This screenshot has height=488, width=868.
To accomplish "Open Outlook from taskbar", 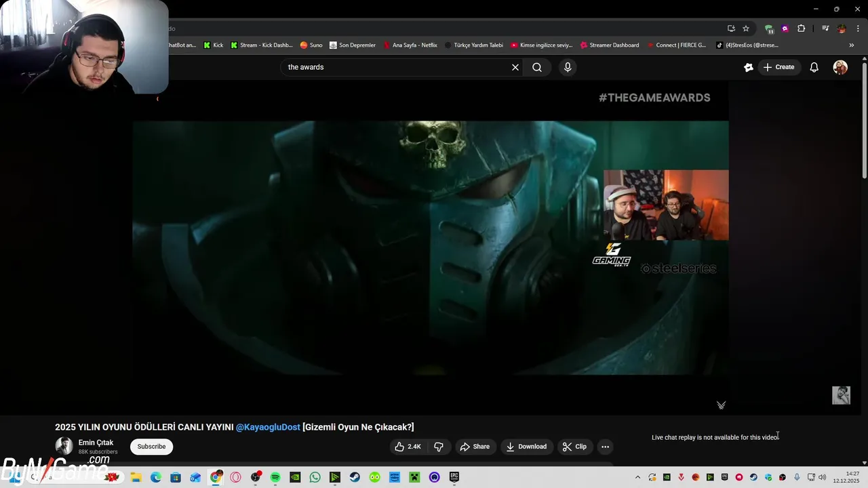I will [195, 477].
